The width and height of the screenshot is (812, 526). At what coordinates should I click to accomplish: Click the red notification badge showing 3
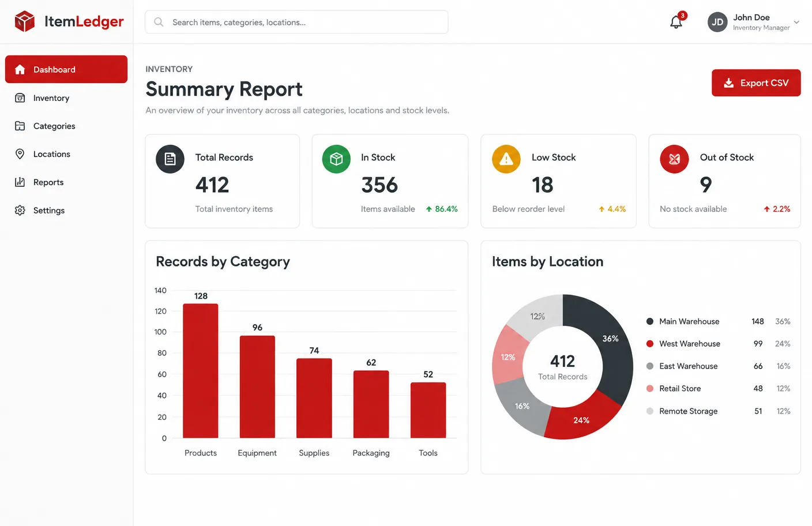[682, 16]
